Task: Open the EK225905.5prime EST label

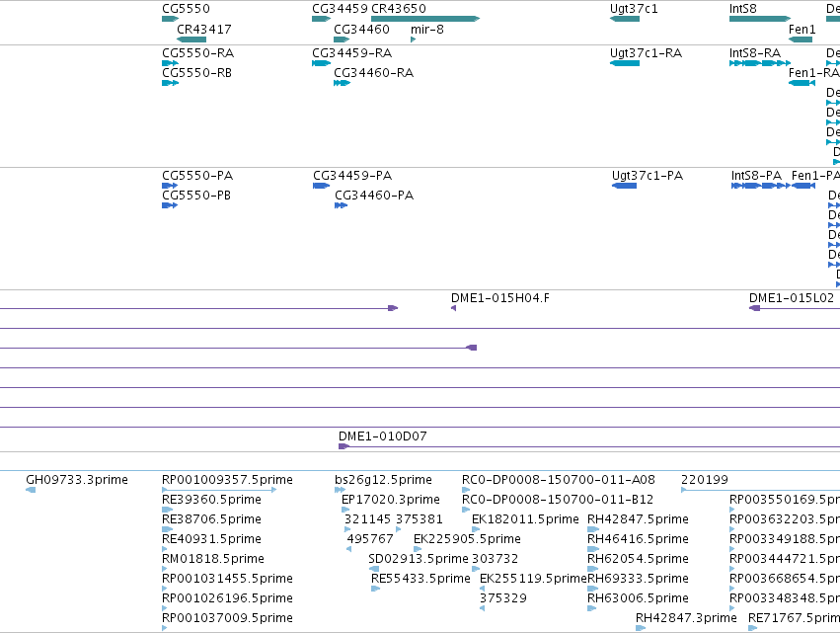Action: point(467,539)
